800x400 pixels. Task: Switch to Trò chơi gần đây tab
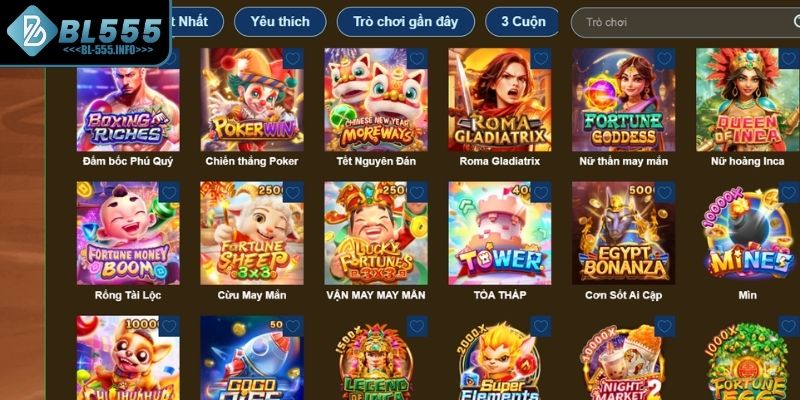[406, 22]
